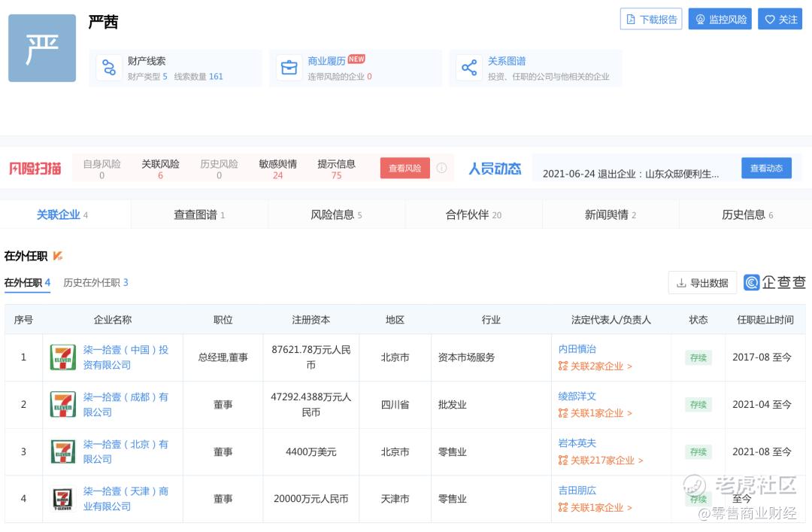
Task: Click the badge icon next to 在外任职 heading
Action: (58, 257)
